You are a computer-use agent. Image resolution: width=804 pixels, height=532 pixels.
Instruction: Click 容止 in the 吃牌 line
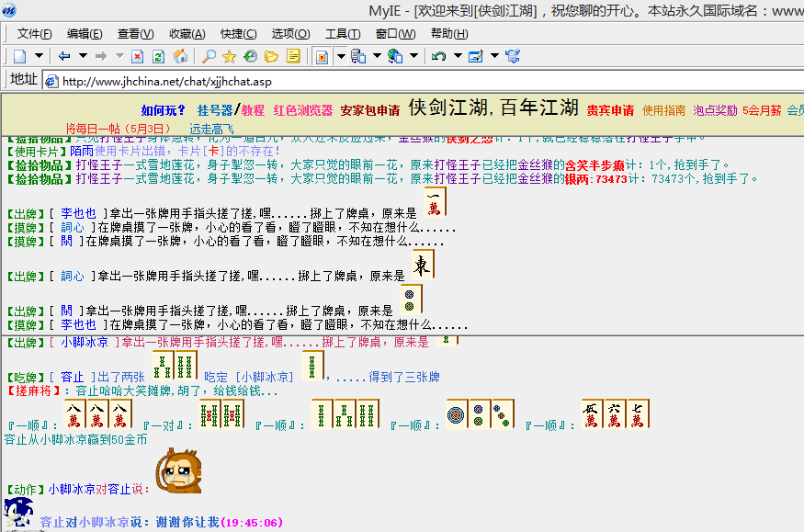click(x=73, y=378)
